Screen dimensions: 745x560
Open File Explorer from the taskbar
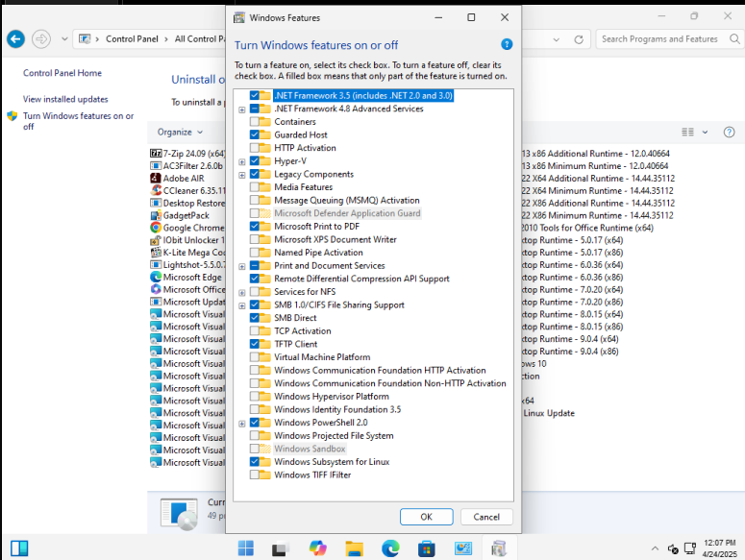pos(354,548)
